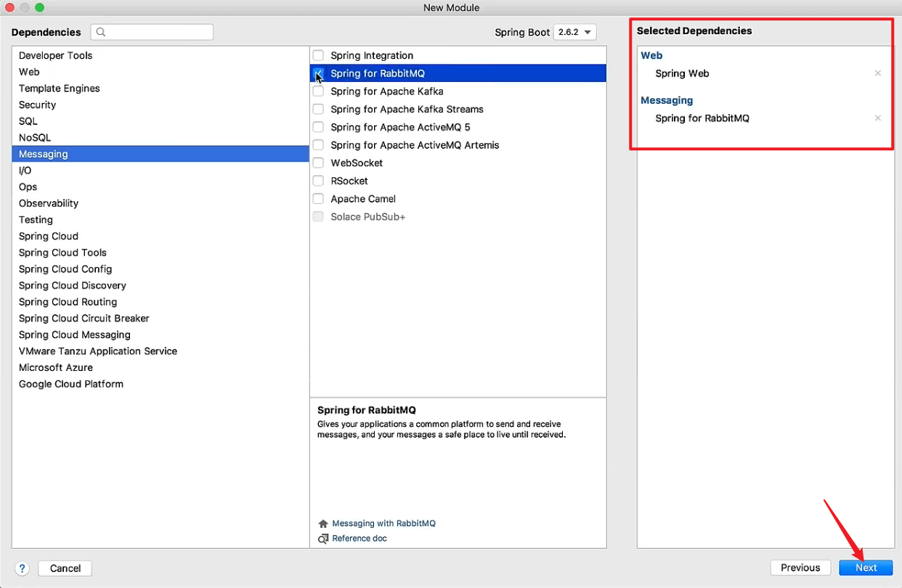The width and height of the screenshot is (902, 588).
Task: Click the help question mark icon
Action: point(22,568)
